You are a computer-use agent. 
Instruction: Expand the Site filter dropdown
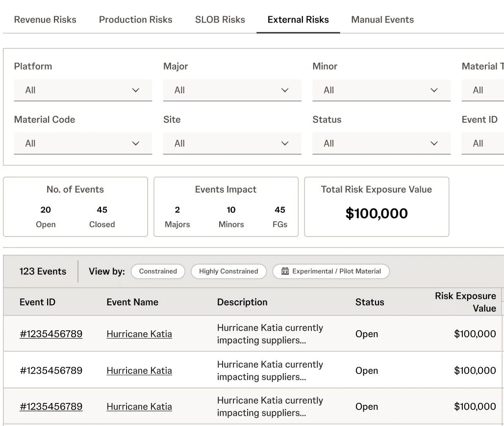(x=232, y=143)
